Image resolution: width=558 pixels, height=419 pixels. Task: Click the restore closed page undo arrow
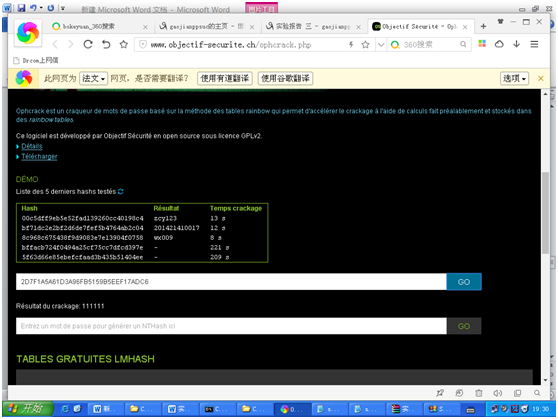click(106, 44)
